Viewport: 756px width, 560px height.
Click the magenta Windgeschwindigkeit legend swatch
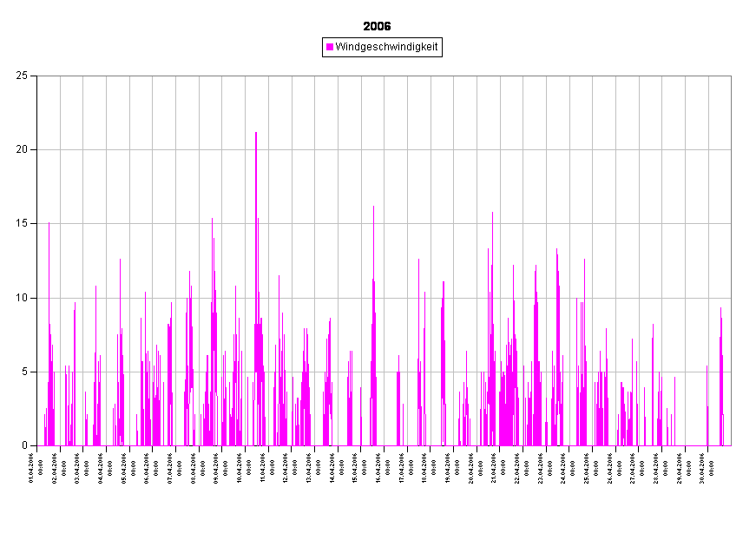330,47
